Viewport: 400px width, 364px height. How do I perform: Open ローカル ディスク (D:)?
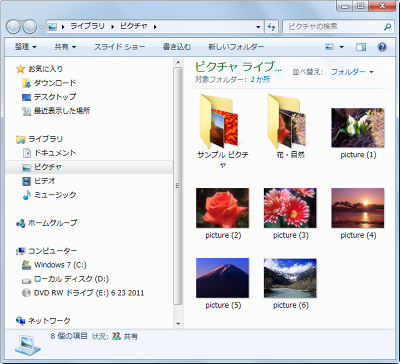71,279
